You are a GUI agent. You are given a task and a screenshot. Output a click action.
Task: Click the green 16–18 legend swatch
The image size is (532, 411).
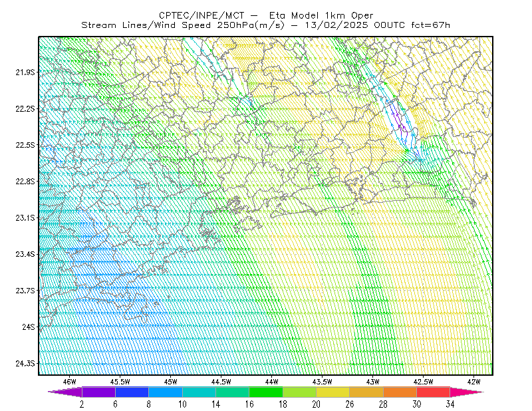click(266, 392)
